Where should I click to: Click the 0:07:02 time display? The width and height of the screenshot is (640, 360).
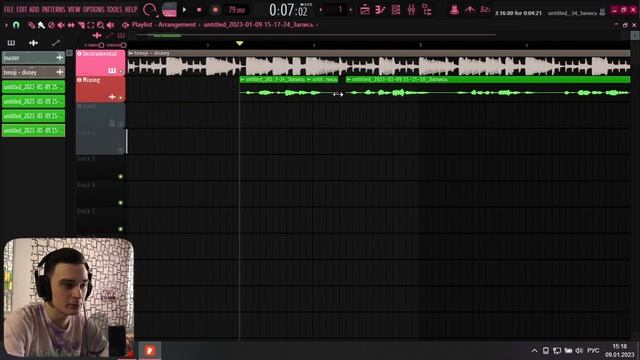pos(289,10)
